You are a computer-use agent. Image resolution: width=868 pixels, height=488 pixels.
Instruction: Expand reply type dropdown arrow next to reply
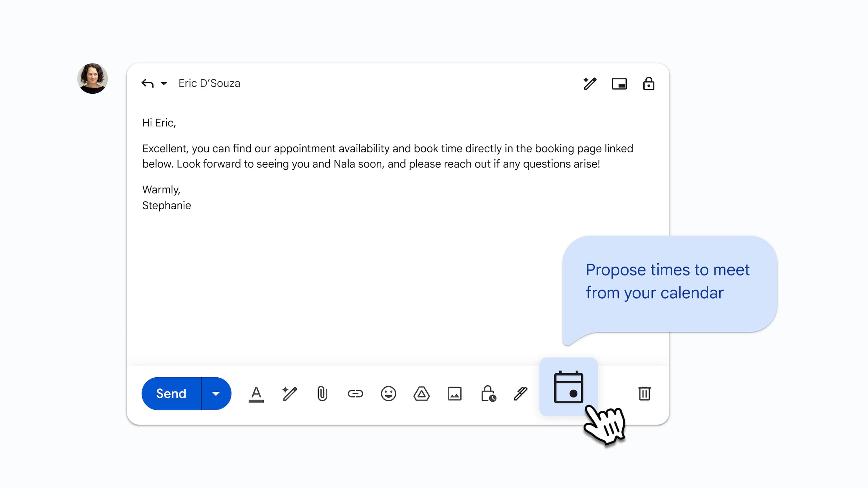(x=164, y=83)
